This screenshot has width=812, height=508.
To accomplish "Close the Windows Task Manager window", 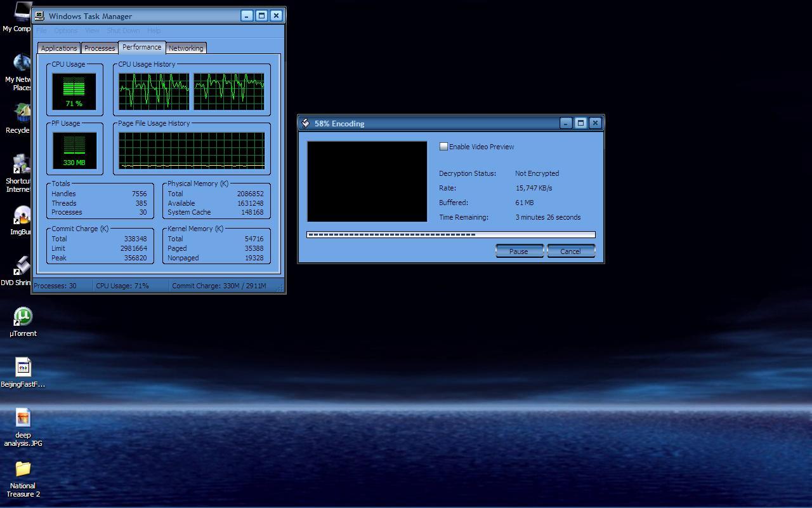I will click(276, 16).
